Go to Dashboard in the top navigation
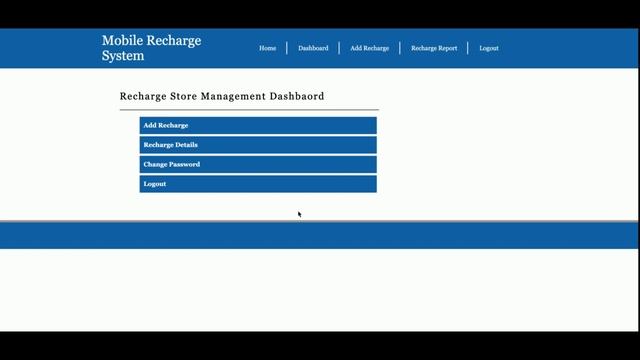The height and width of the screenshot is (360, 640). [313, 48]
